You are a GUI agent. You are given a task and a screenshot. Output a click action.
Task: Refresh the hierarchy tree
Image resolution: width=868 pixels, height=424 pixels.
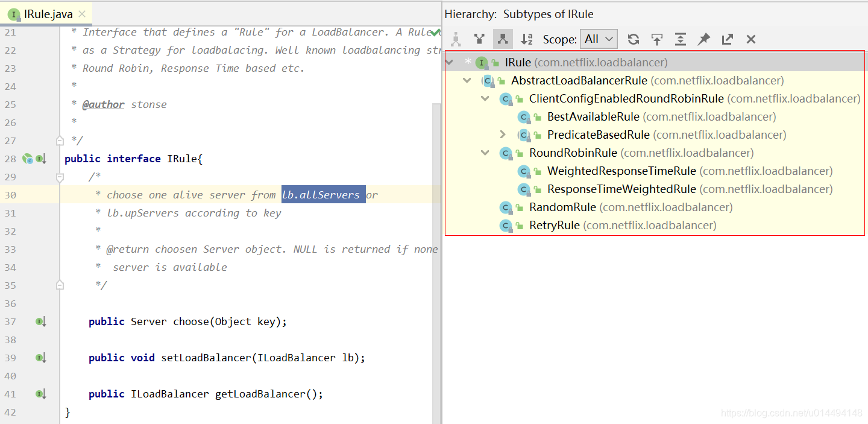(x=633, y=39)
